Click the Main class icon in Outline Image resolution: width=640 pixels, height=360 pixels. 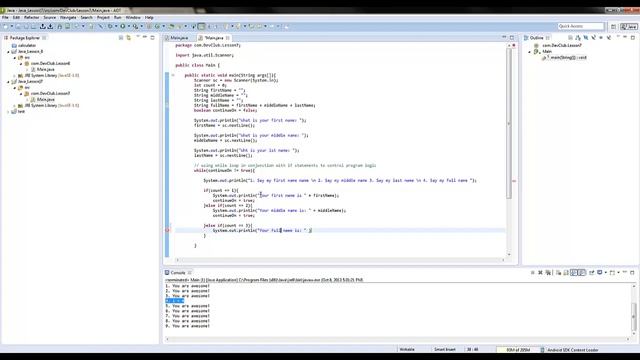pos(537,51)
